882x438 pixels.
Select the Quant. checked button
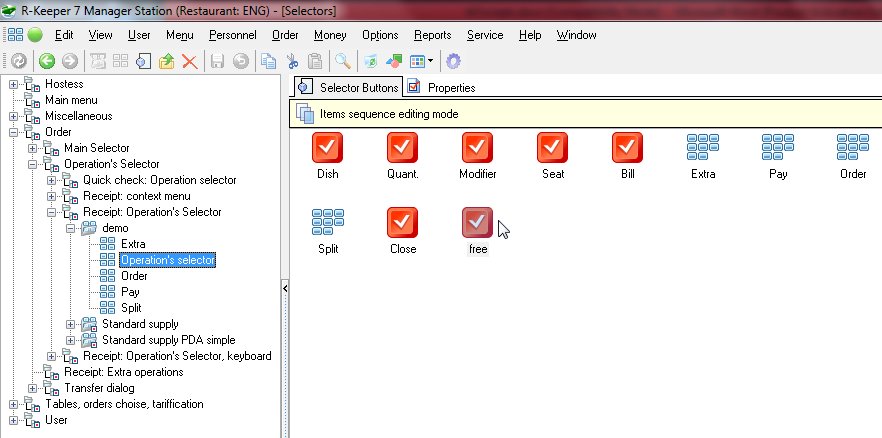pos(402,147)
